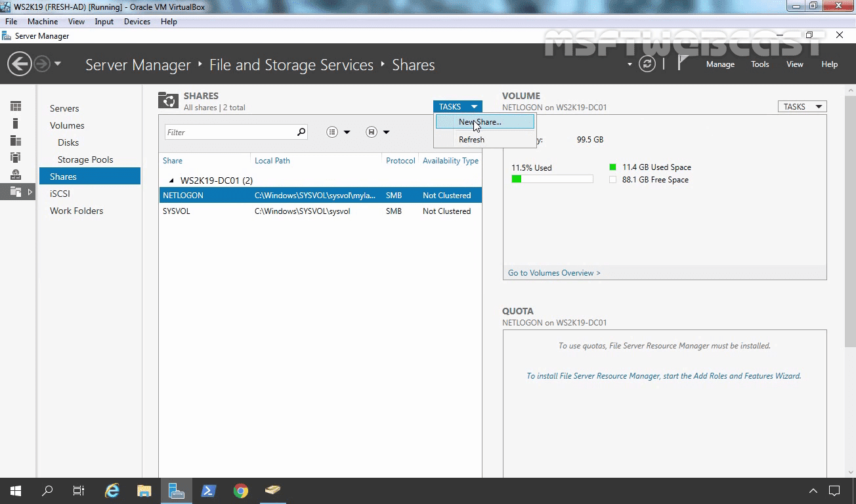This screenshot has height=504, width=856.
Task: Sort by Availability Type column header
Action: 450,161
